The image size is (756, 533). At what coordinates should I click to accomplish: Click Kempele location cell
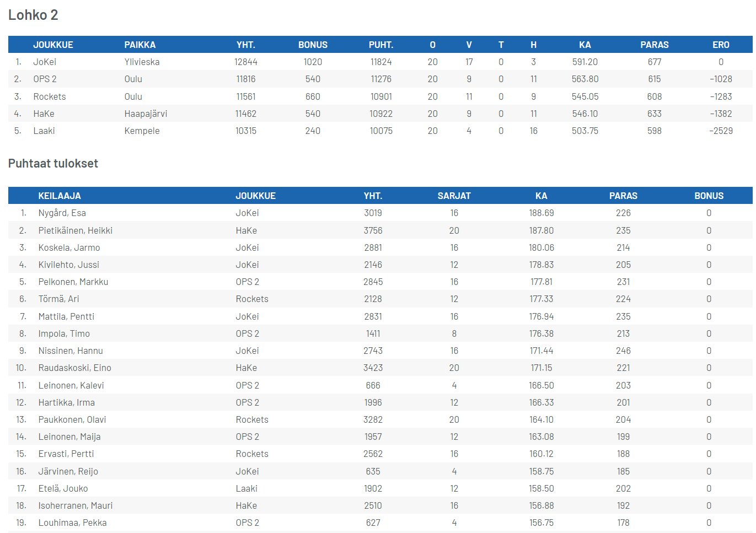point(142,131)
